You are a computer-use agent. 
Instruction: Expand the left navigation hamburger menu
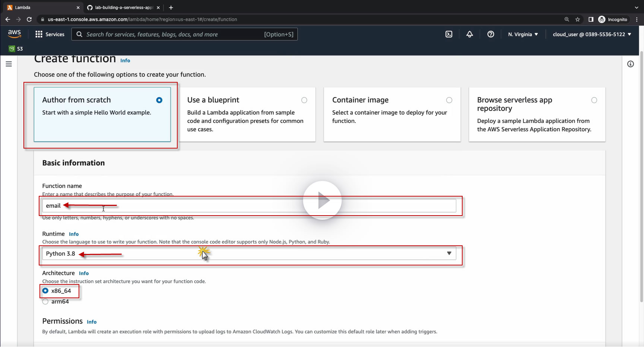coord(9,64)
